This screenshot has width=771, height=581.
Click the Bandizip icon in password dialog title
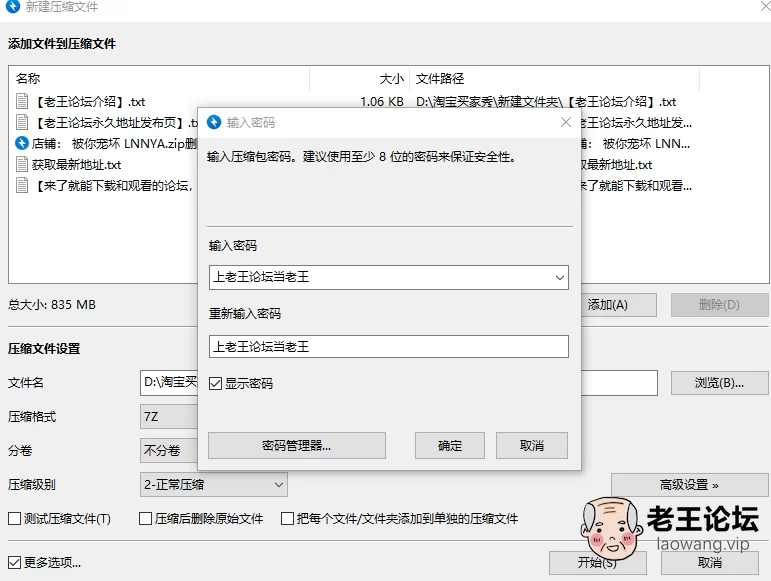[x=214, y=122]
